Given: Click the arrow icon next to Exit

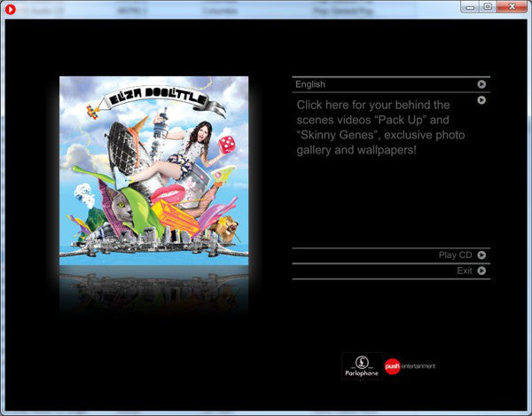Looking at the screenshot, I should pos(481,271).
